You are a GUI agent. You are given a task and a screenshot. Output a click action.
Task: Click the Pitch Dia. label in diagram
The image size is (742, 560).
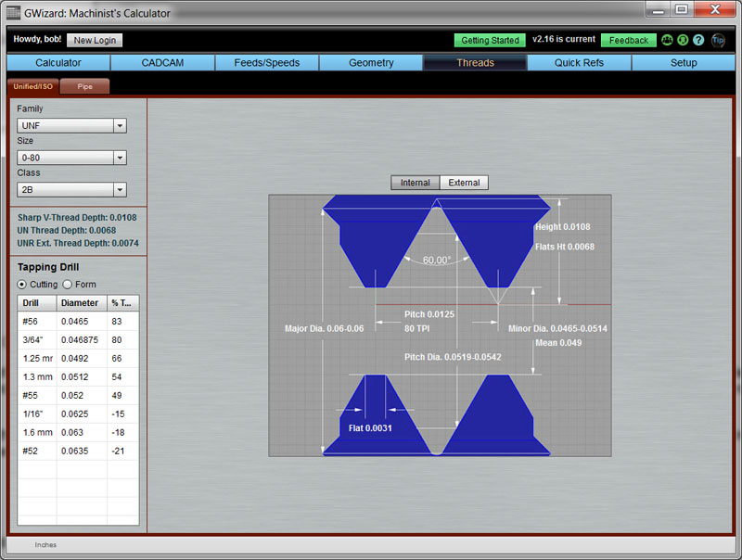[x=453, y=357]
